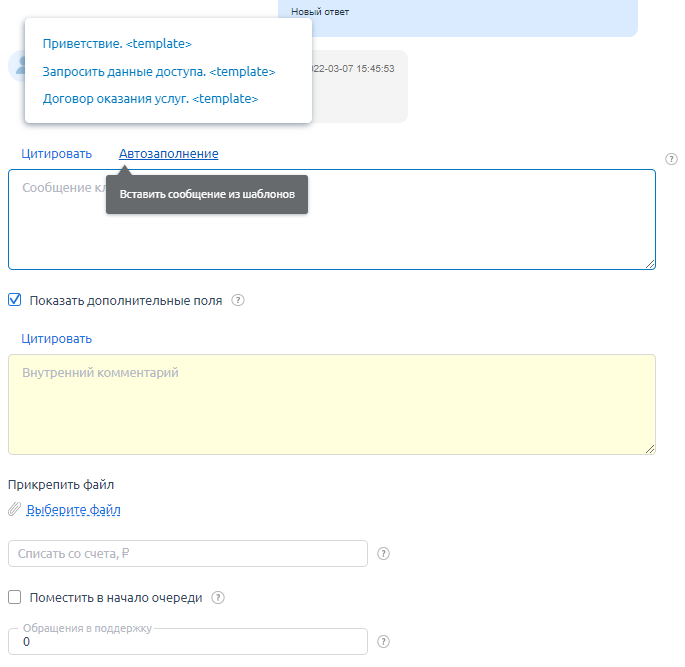
Task: Select 'Запросить данные доступа' template
Action: pos(158,72)
